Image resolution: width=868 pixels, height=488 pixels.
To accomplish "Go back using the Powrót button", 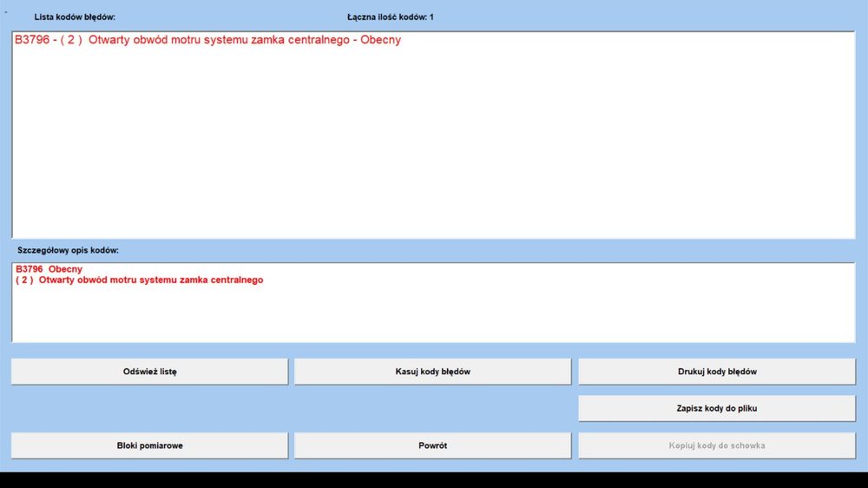I will pos(432,445).
